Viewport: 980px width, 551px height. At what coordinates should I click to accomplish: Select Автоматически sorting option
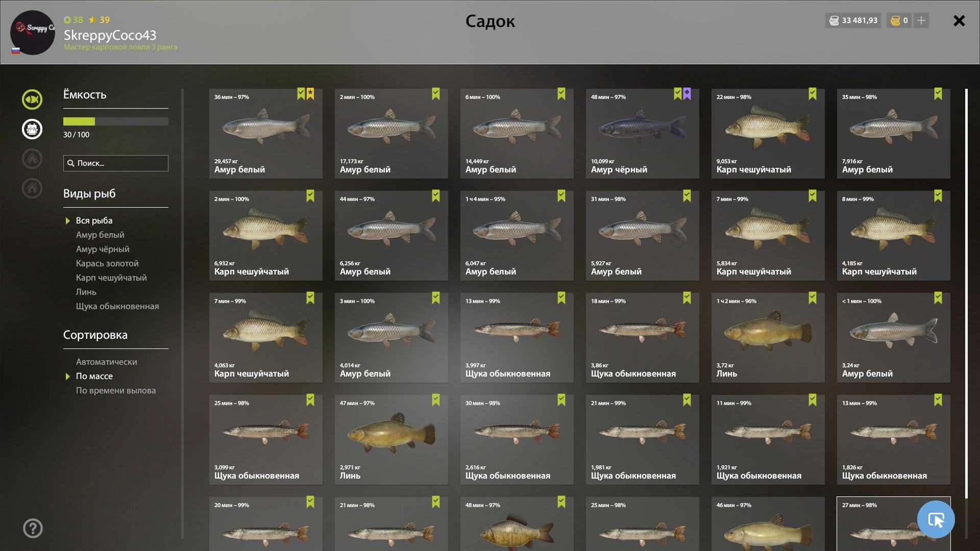click(107, 362)
